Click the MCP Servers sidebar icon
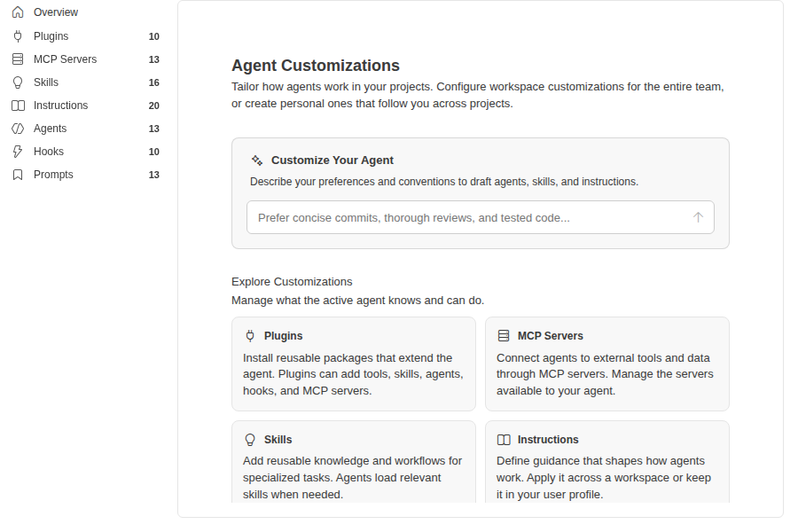The height and width of the screenshot is (532, 798). click(x=18, y=59)
